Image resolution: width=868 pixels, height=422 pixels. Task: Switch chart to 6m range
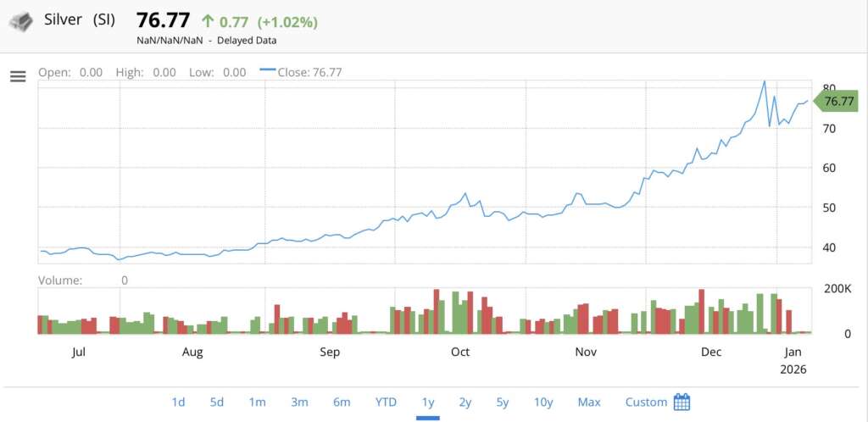coord(342,402)
